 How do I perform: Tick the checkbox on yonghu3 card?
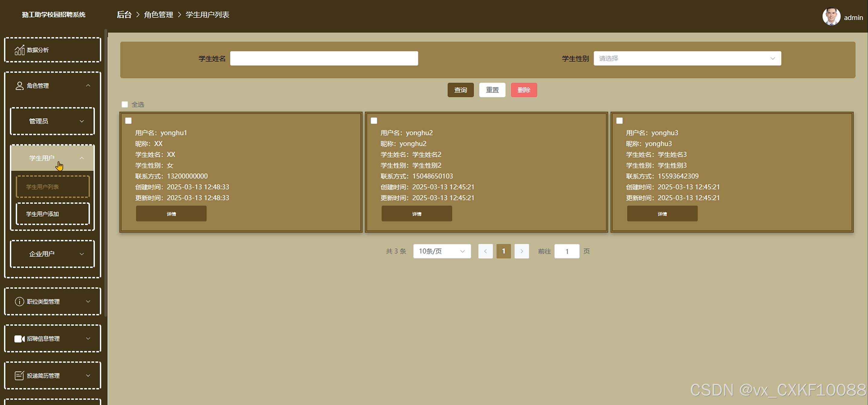pyautogui.click(x=619, y=121)
